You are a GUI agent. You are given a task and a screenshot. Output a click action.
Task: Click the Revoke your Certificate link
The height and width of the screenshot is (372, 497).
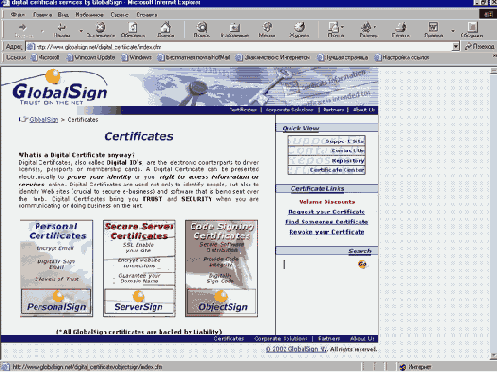pyautogui.click(x=327, y=232)
